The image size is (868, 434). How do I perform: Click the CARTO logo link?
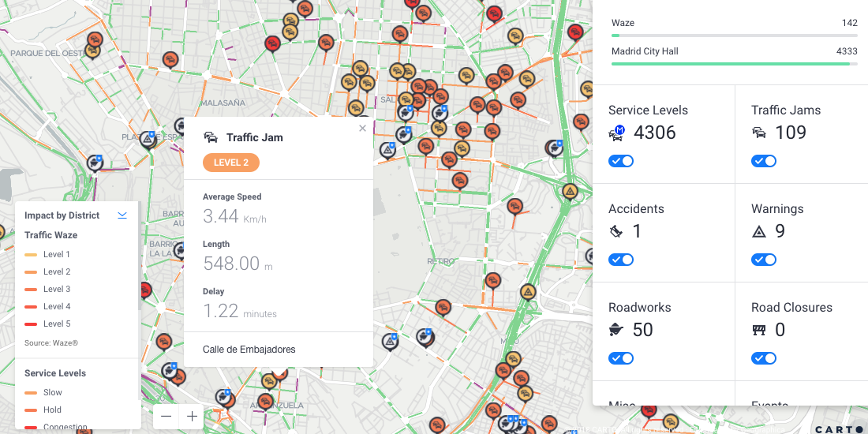(x=838, y=428)
